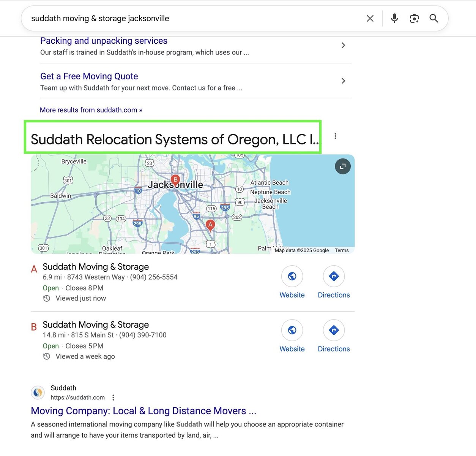Image resolution: width=476 pixels, height=456 pixels.
Task: Click the Suddath site name above the URL
Action: 63,388
